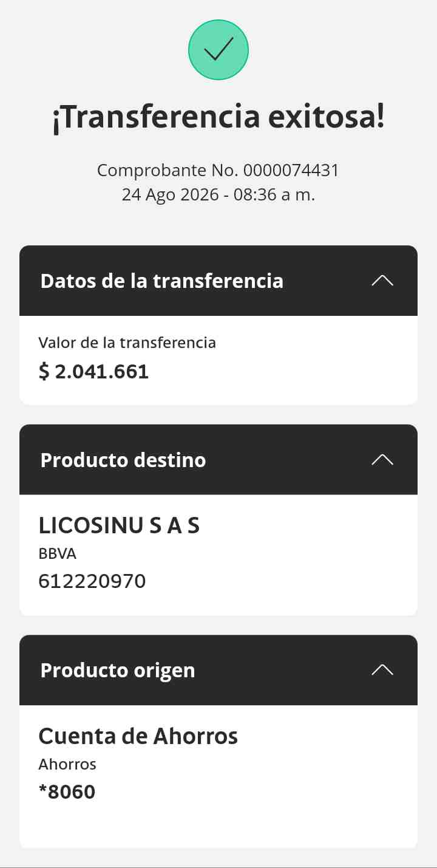Click the date 24 Ago 2026 line
The image size is (437, 868).
click(218, 195)
